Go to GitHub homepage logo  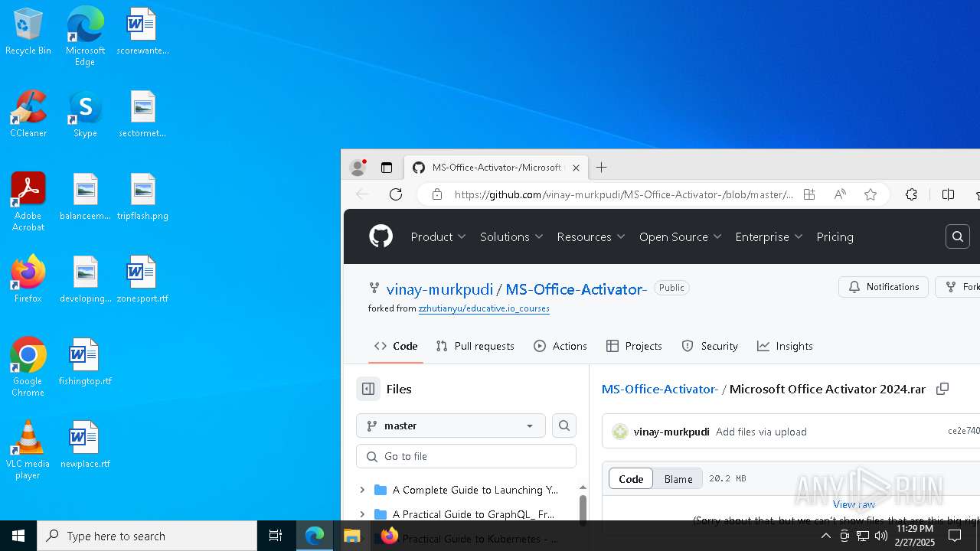pyautogui.click(x=381, y=236)
